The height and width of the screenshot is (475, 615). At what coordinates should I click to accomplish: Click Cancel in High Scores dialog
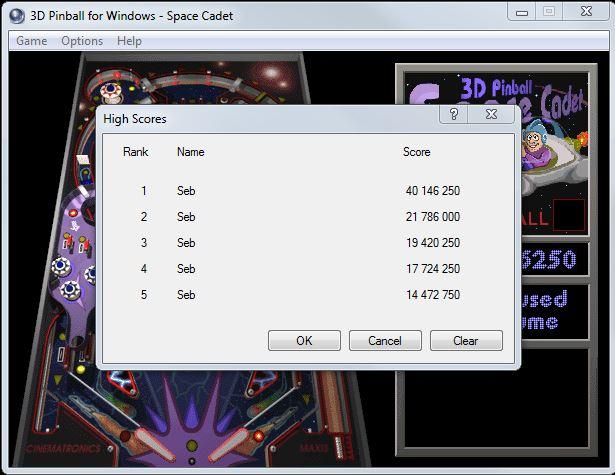(x=385, y=340)
